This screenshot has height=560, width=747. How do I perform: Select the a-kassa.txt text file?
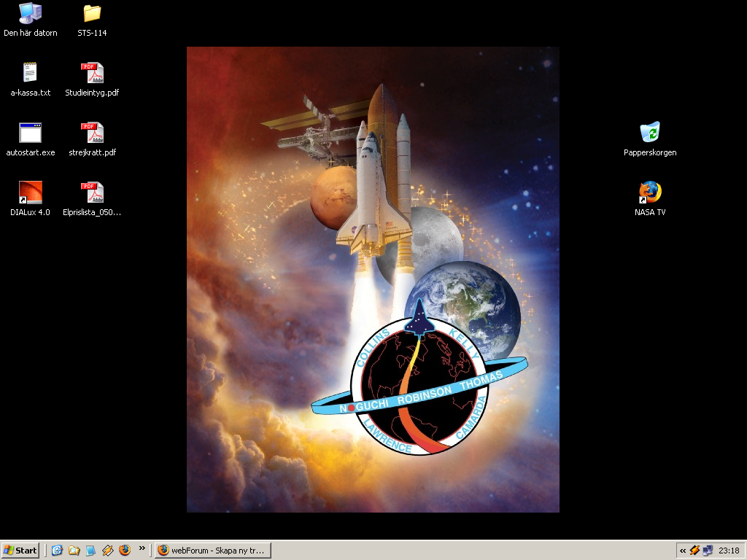tap(31, 79)
